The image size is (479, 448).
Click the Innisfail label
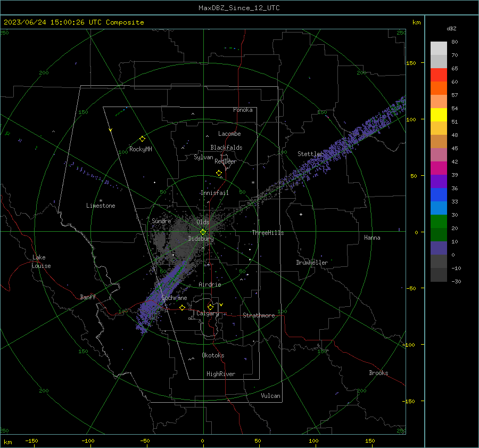point(215,193)
